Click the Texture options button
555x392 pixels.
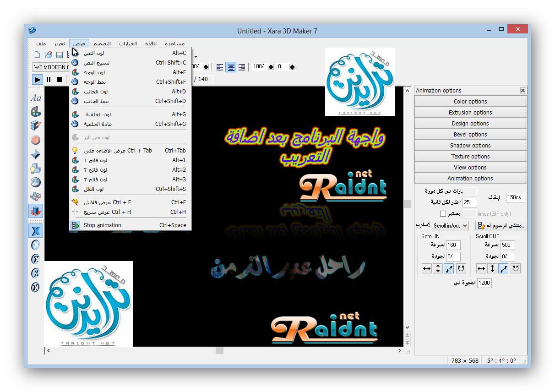point(470,157)
